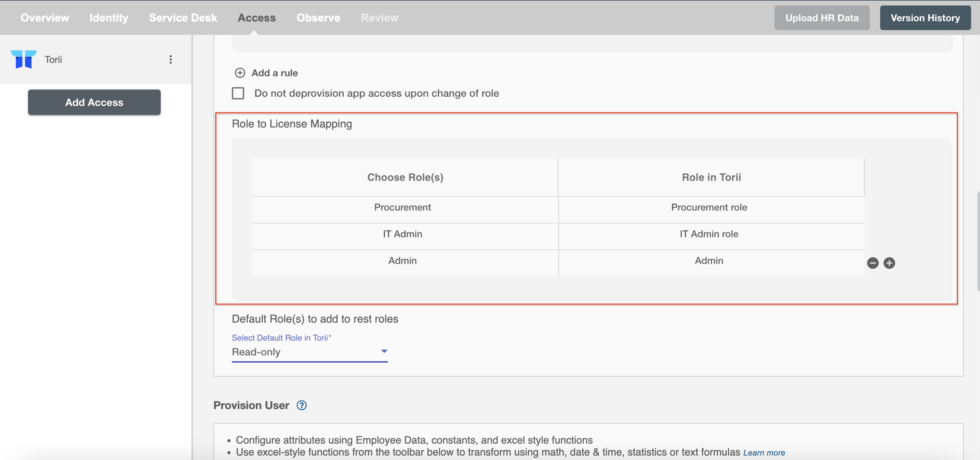The height and width of the screenshot is (460, 980).
Task: Click the Upload HR Data button
Action: (822, 18)
